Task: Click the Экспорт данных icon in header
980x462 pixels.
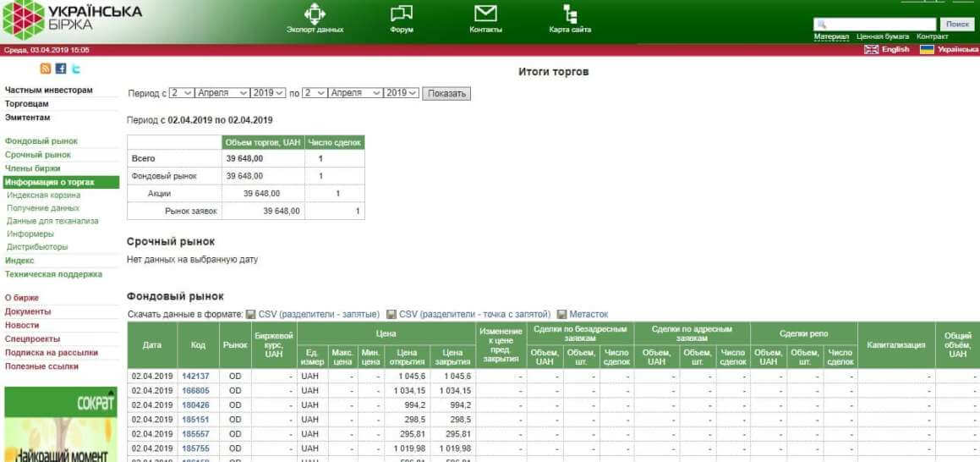Action: 315,14
